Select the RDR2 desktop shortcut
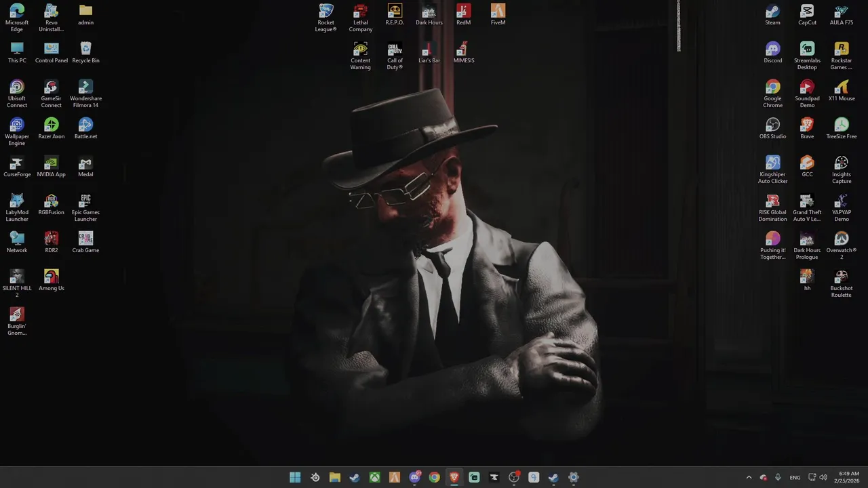The image size is (868, 488). [52, 242]
